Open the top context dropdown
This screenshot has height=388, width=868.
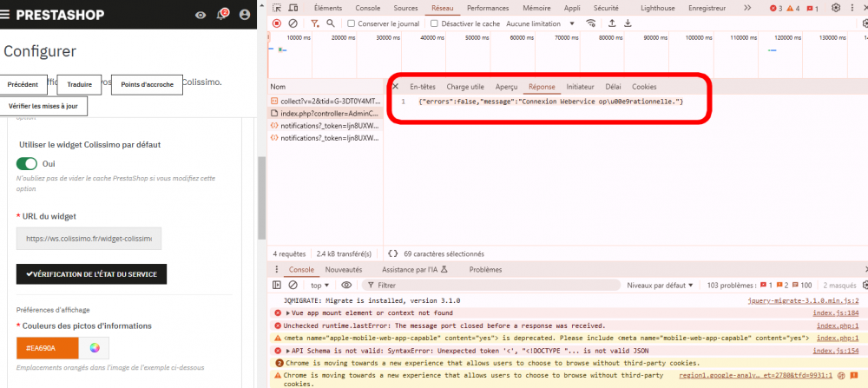coord(319,285)
